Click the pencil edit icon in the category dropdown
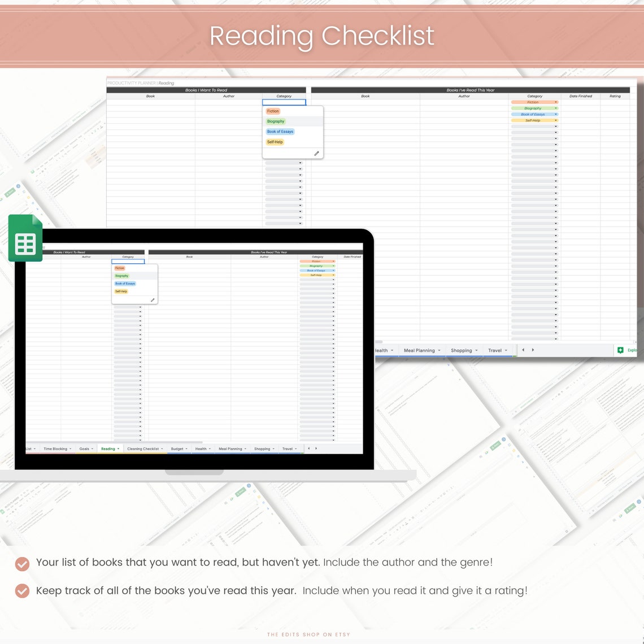The height and width of the screenshot is (644, 644). click(x=316, y=153)
